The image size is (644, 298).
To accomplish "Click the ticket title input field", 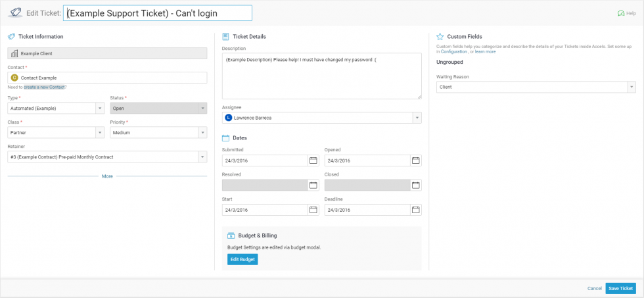I will (158, 13).
